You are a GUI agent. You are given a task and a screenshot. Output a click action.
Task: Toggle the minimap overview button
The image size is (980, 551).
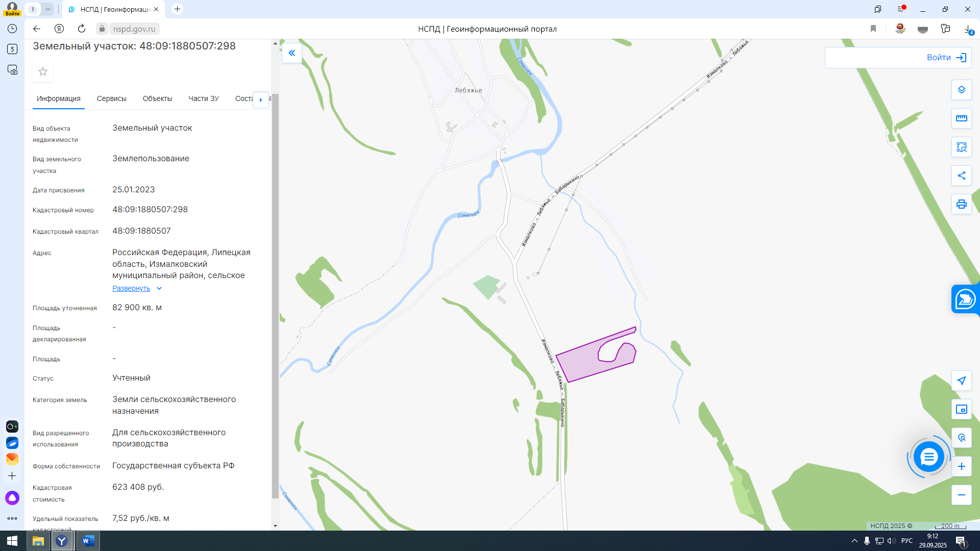961,409
